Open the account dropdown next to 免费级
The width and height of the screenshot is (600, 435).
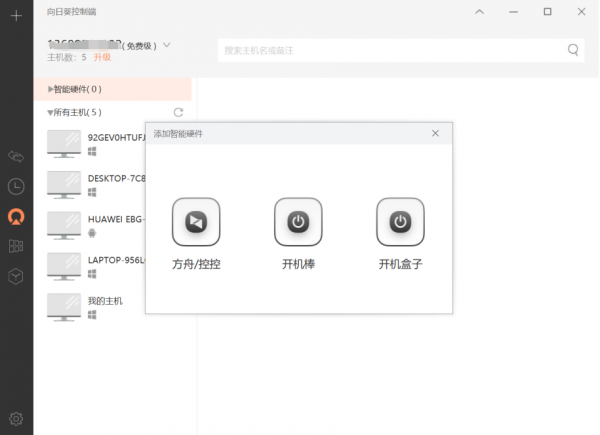167,45
